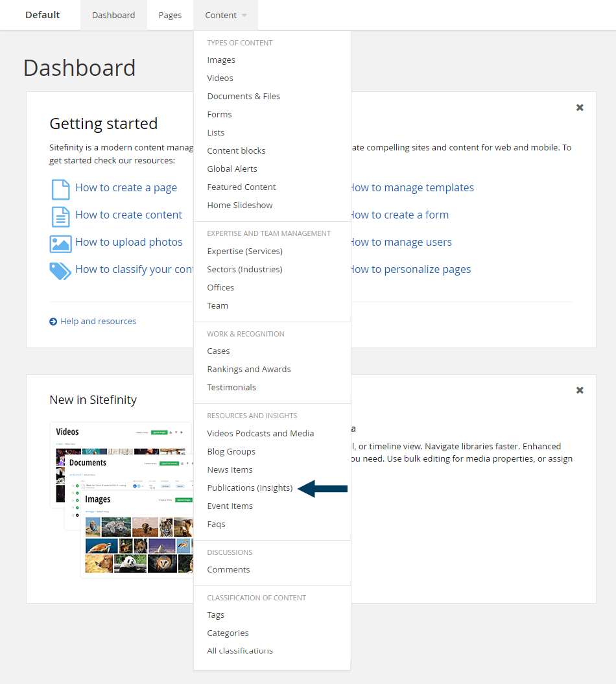Open Blog Groups menu item

tap(231, 451)
